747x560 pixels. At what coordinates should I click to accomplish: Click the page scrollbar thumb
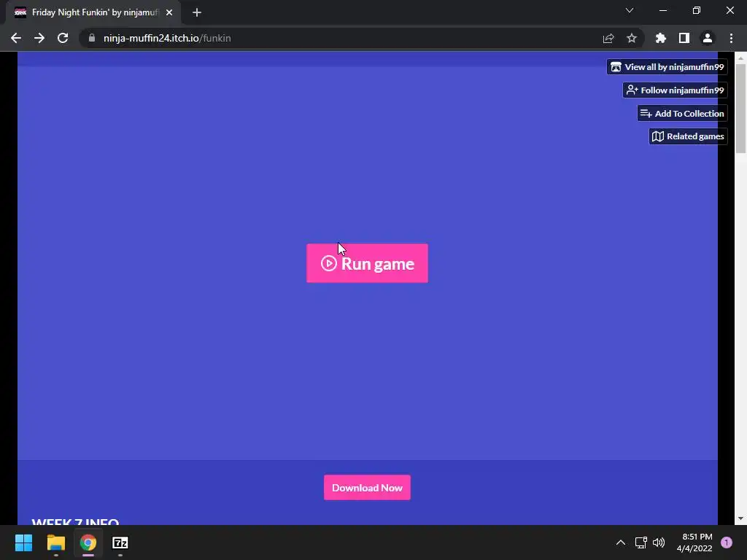pyautogui.click(x=740, y=109)
